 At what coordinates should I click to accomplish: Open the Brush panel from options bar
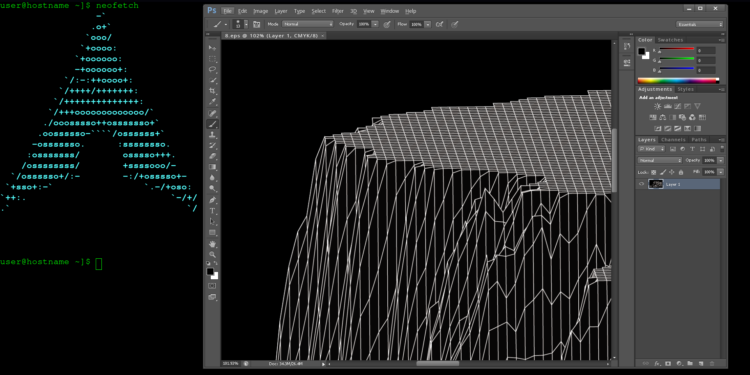click(256, 24)
